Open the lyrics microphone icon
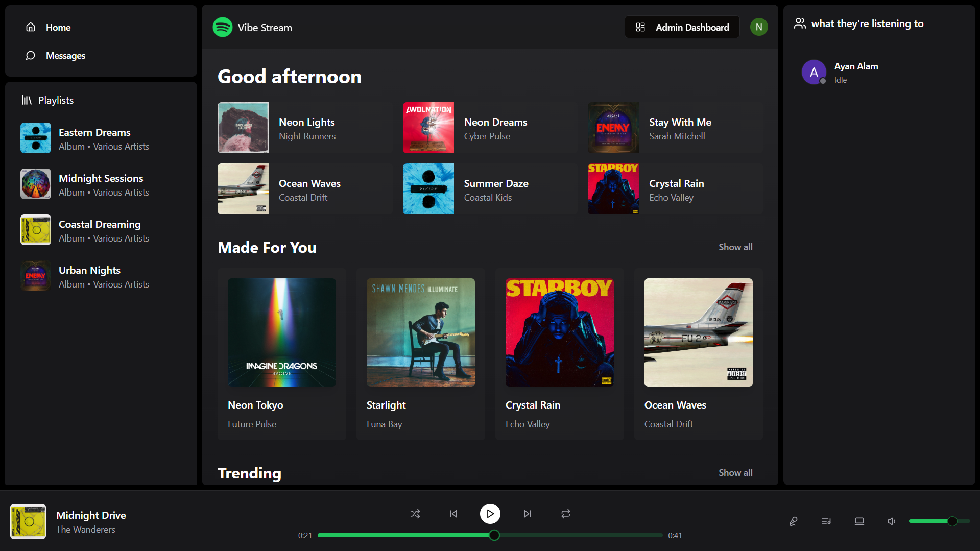Screen dimensions: 980x551 pyautogui.click(x=793, y=521)
